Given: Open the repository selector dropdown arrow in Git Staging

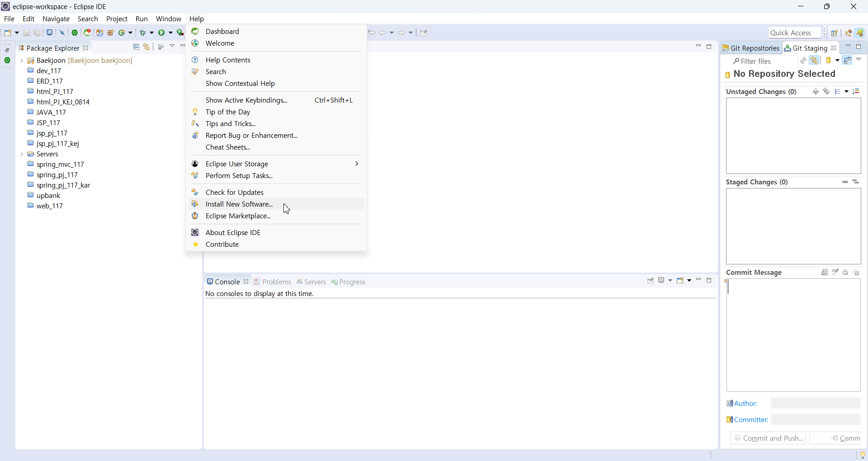Looking at the screenshot, I should [837, 61].
